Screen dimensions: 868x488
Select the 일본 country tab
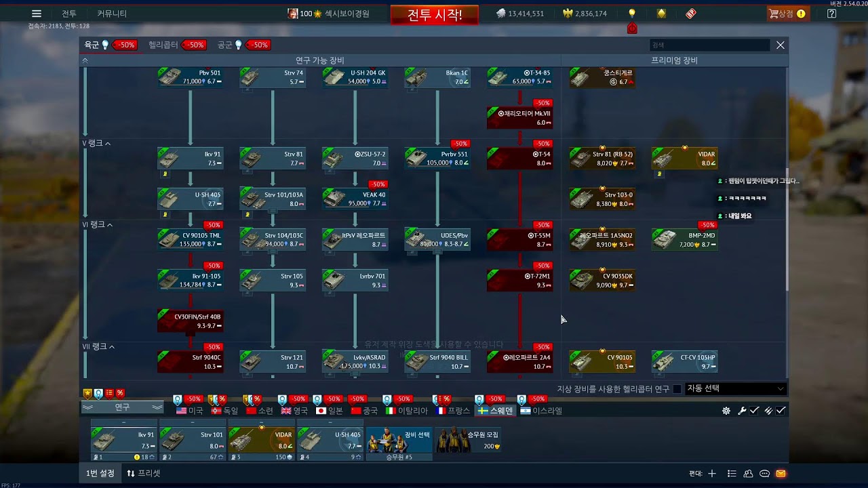pyautogui.click(x=330, y=411)
